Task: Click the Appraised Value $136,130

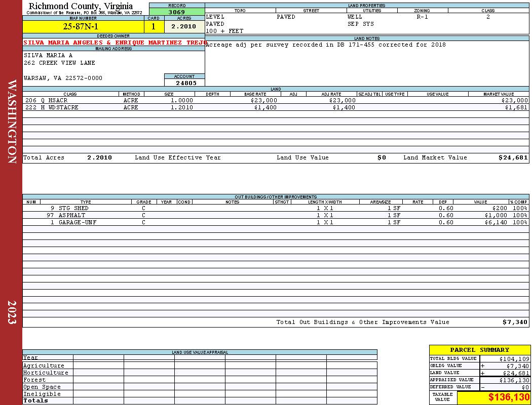Action: click(514, 380)
